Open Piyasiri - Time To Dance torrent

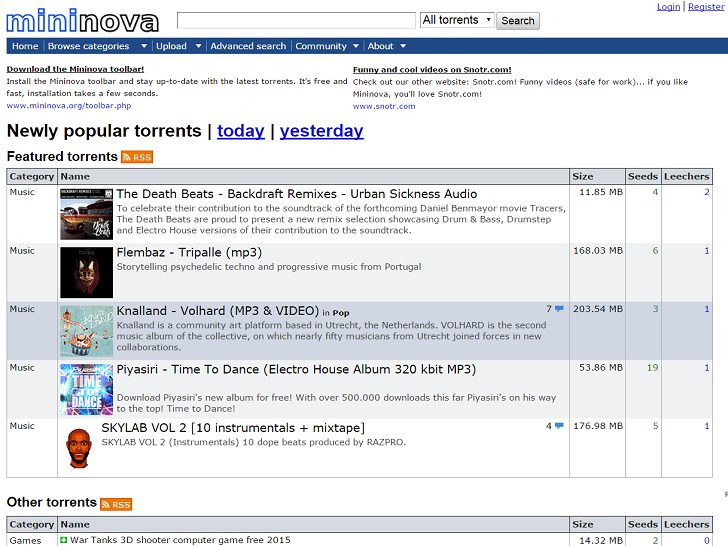[296, 369]
